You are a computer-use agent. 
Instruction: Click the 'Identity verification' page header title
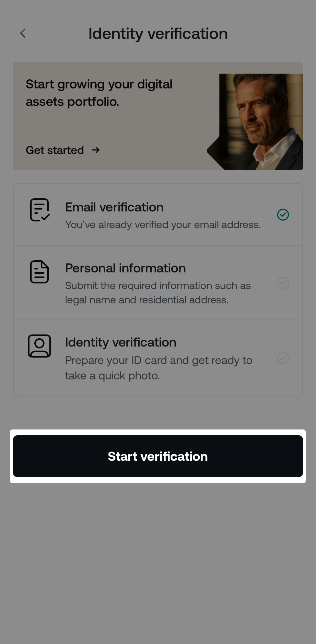pos(158,34)
